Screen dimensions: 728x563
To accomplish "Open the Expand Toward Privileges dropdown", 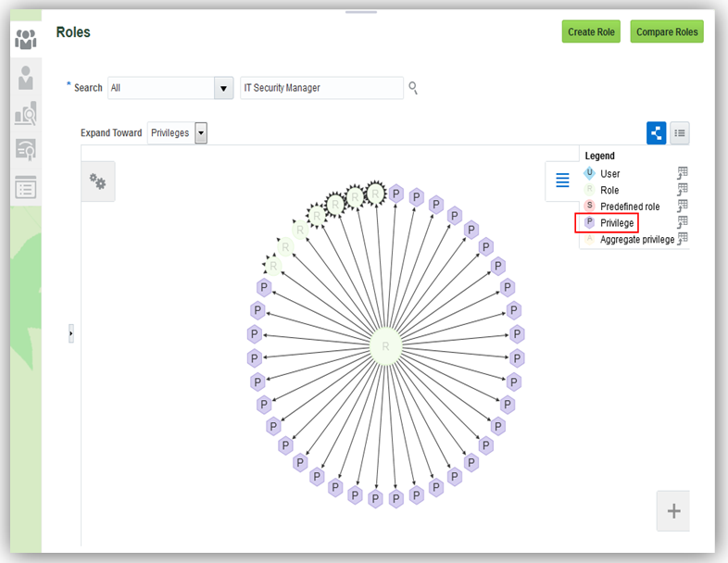I will [201, 133].
